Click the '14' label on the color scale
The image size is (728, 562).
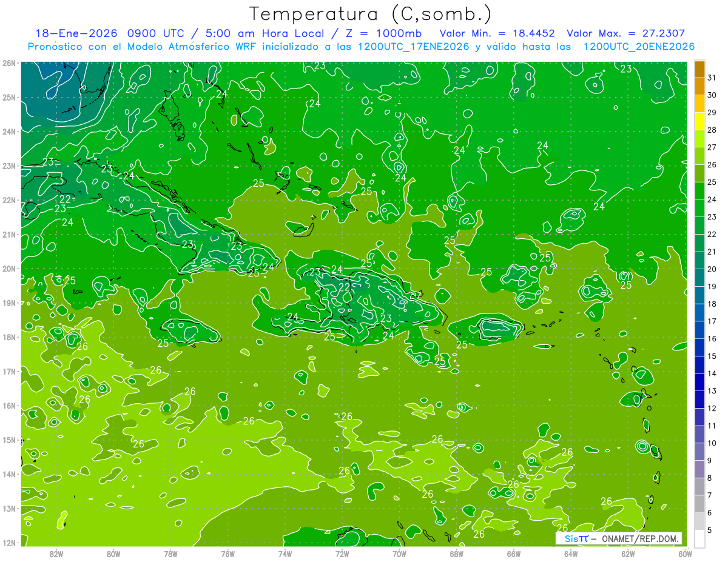(712, 373)
